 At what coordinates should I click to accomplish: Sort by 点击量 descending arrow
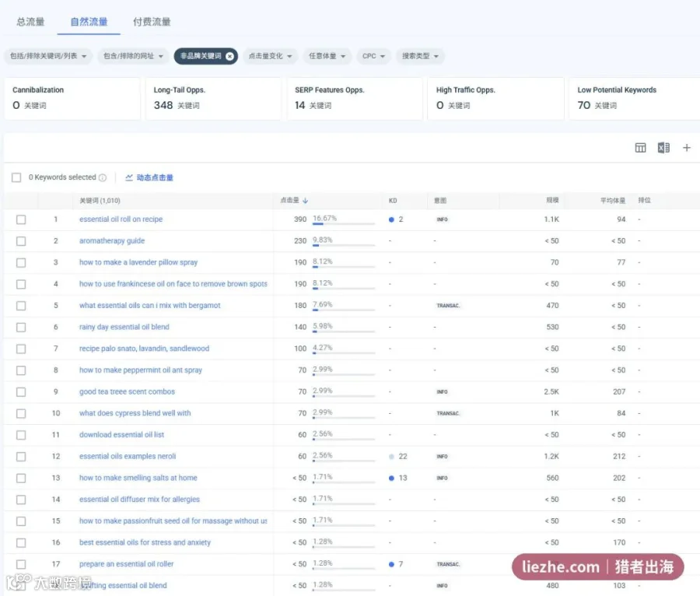306,201
